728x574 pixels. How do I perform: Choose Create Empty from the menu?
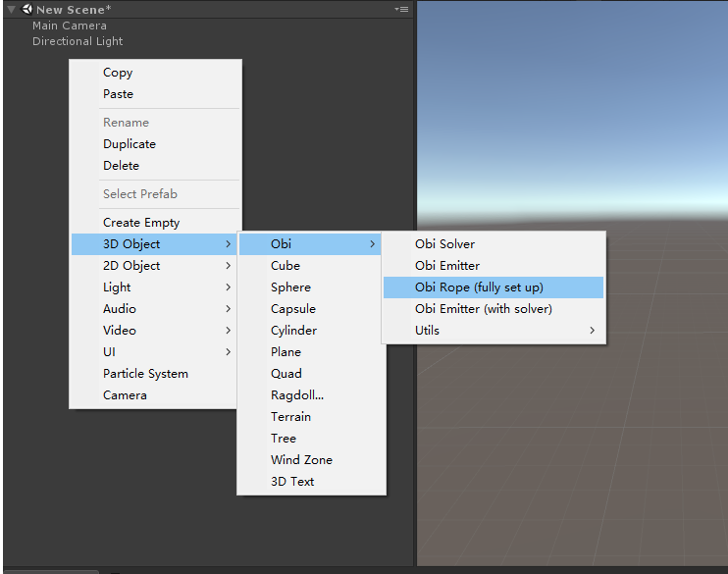tap(156, 223)
